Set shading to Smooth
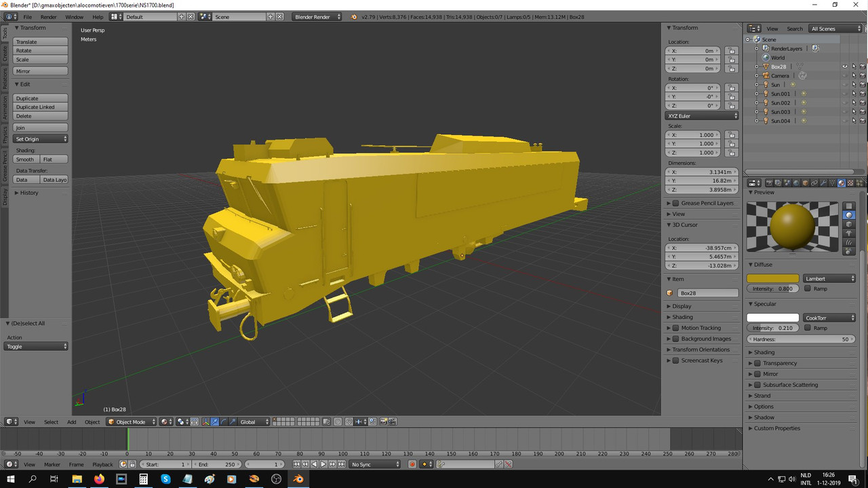868x488 pixels. (x=26, y=159)
